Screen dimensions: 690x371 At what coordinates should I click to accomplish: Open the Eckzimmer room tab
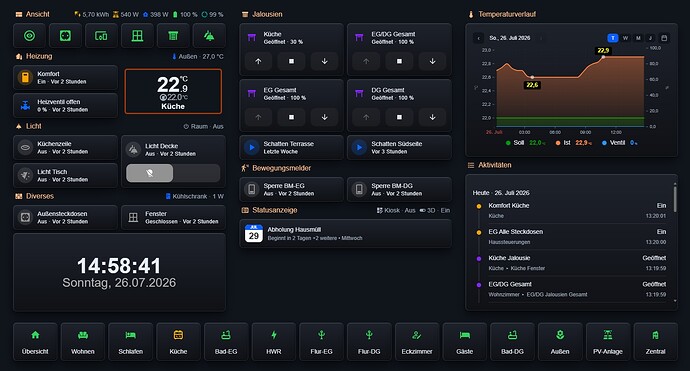417,342
